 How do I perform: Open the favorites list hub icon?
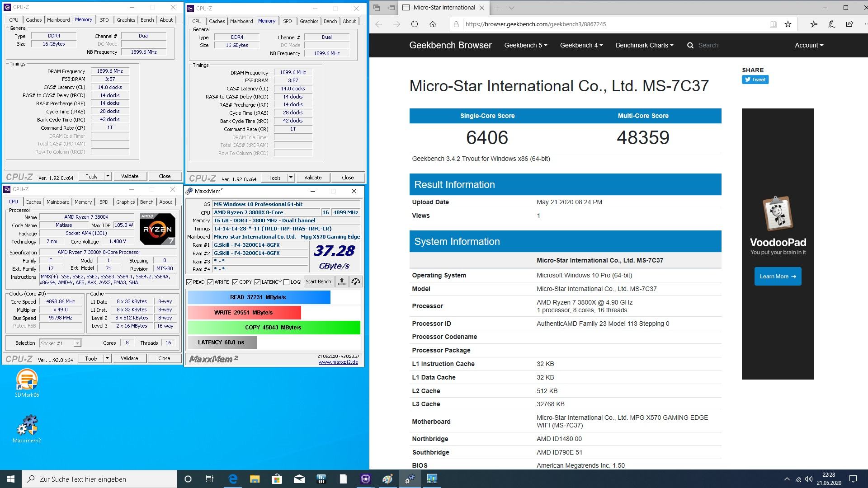click(x=814, y=24)
